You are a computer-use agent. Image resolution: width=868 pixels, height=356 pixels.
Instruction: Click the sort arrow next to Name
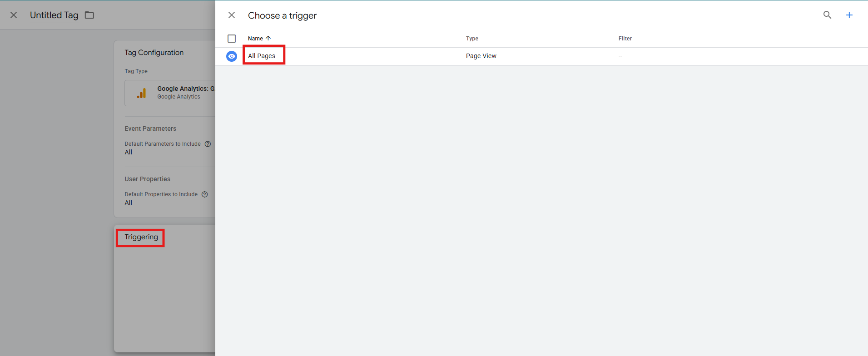pos(268,38)
